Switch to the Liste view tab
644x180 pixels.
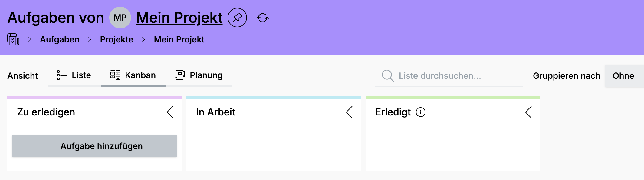74,75
